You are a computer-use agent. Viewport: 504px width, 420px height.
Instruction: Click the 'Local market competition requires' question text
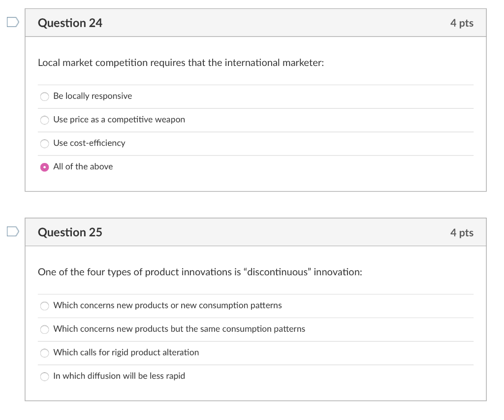[181, 63]
